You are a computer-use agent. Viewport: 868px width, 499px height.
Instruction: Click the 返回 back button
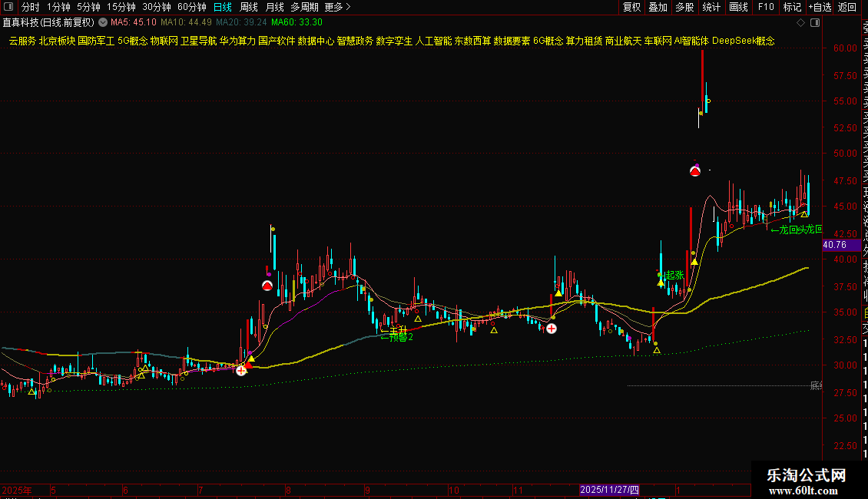(847, 7)
